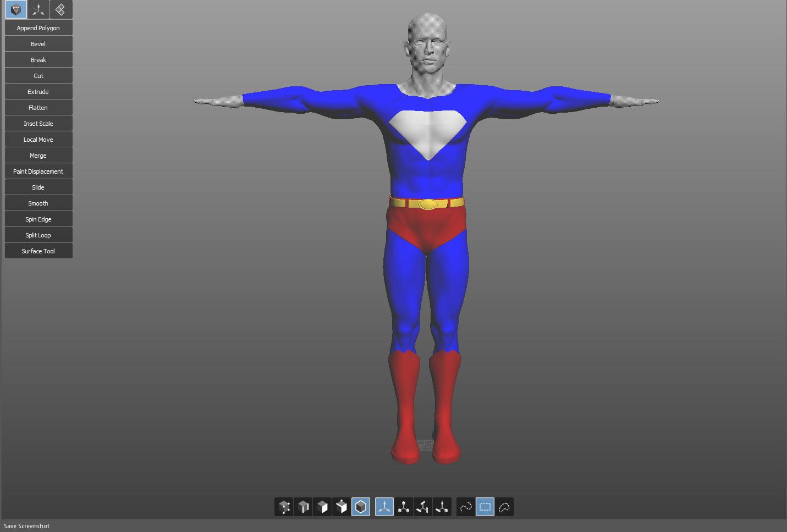Choose the paint selection curve icon

point(466,507)
